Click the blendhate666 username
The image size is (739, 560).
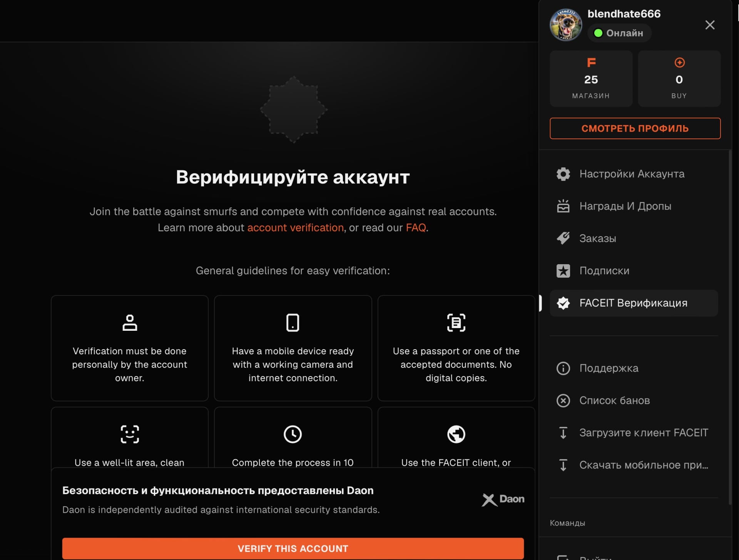click(x=624, y=14)
